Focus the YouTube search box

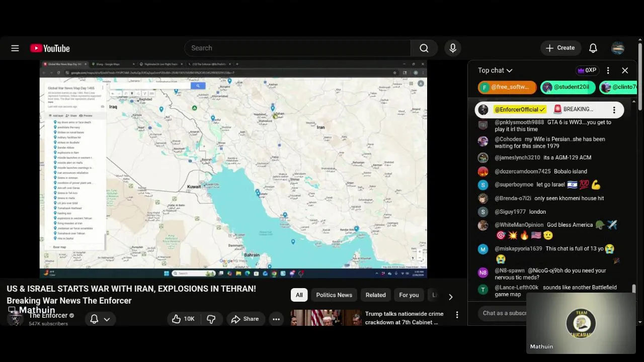click(297, 48)
